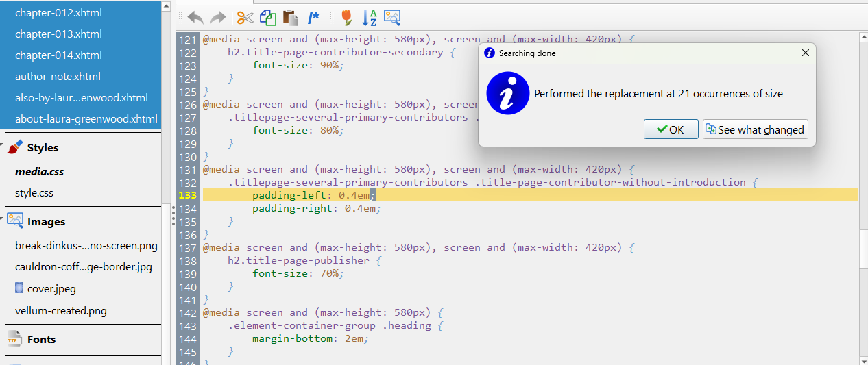Screen dimensions: 868x365
Task: Click font-size: 90% on line 123
Action: [298, 65]
